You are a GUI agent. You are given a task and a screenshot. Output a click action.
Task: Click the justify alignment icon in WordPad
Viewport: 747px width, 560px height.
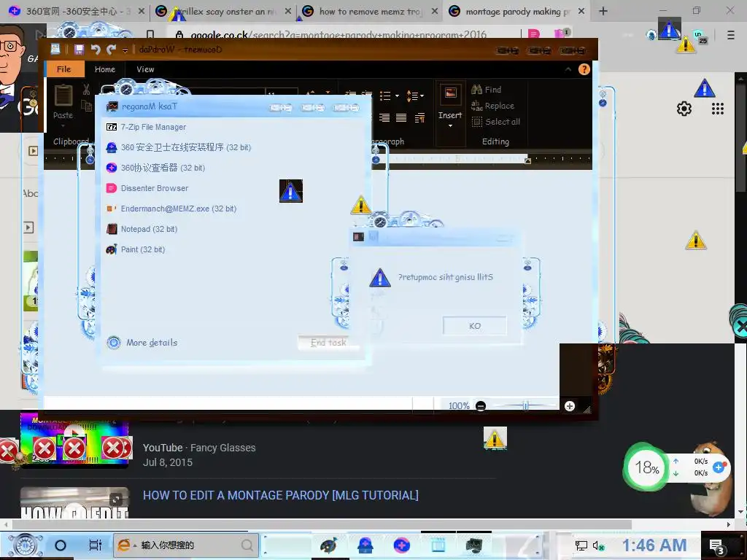pos(402,117)
